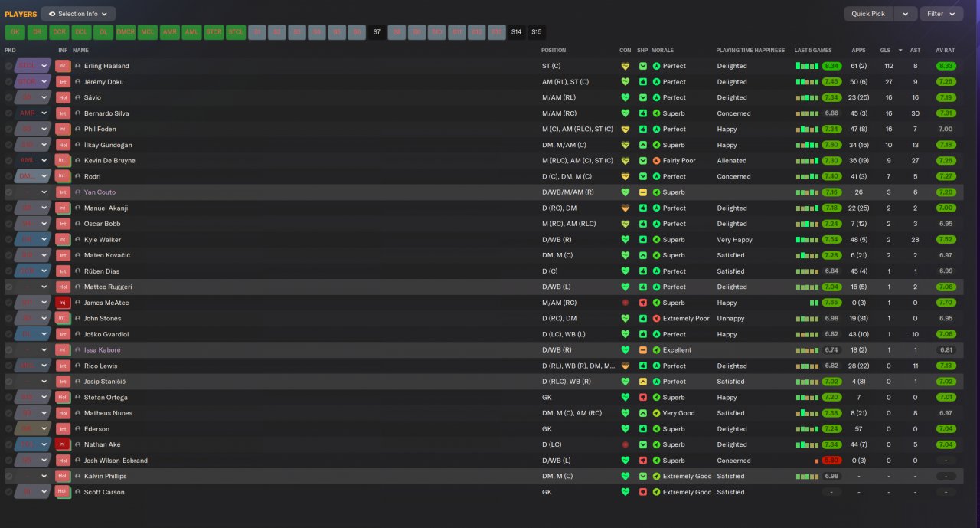Click Josh Wilson-Esbrand's red sharpness icon
Screen dimensions: 980x528
point(643,461)
